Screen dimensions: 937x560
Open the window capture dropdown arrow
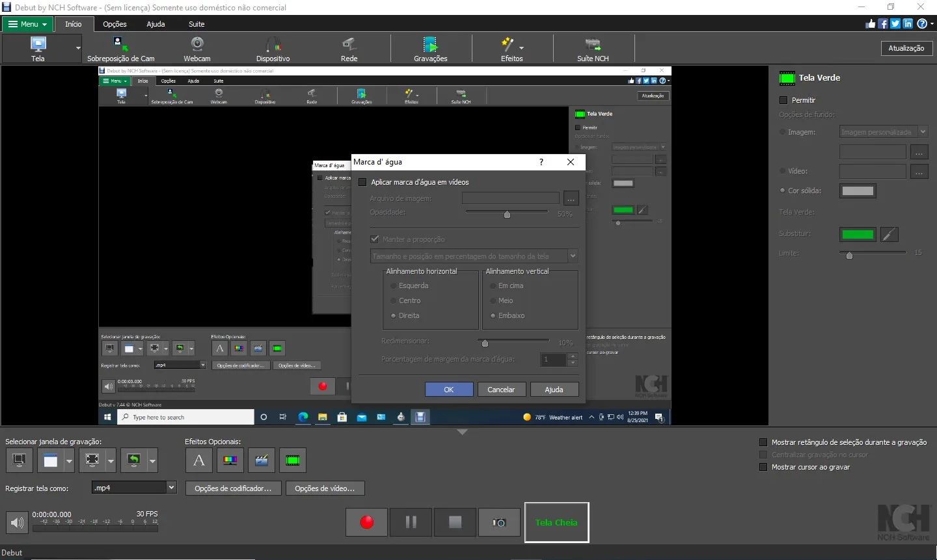pos(69,460)
